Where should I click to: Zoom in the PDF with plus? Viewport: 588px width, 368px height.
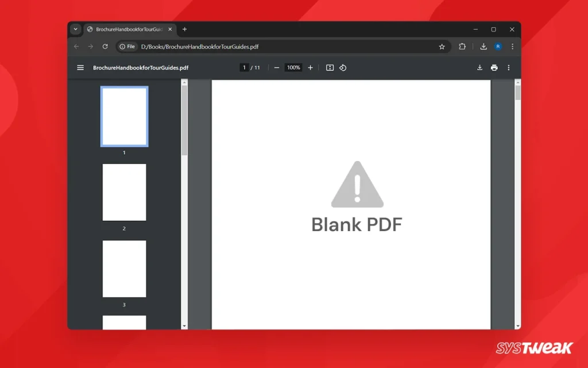(x=310, y=68)
